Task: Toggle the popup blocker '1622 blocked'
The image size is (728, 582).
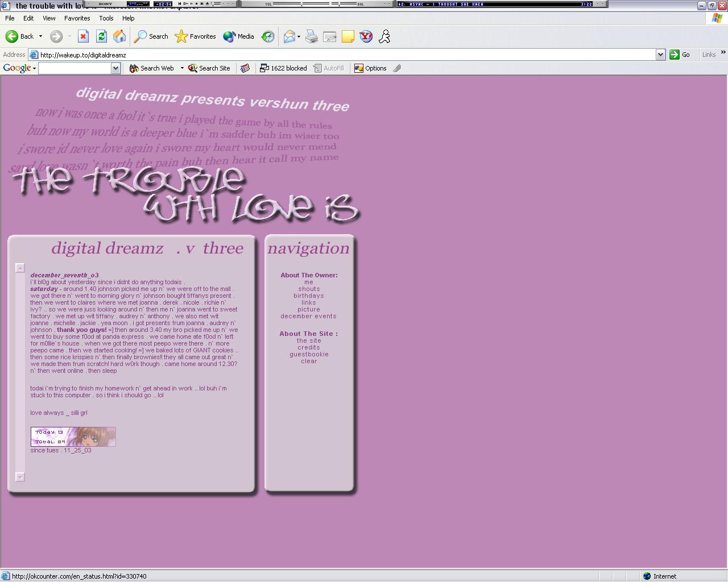Action: pos(283,68)
